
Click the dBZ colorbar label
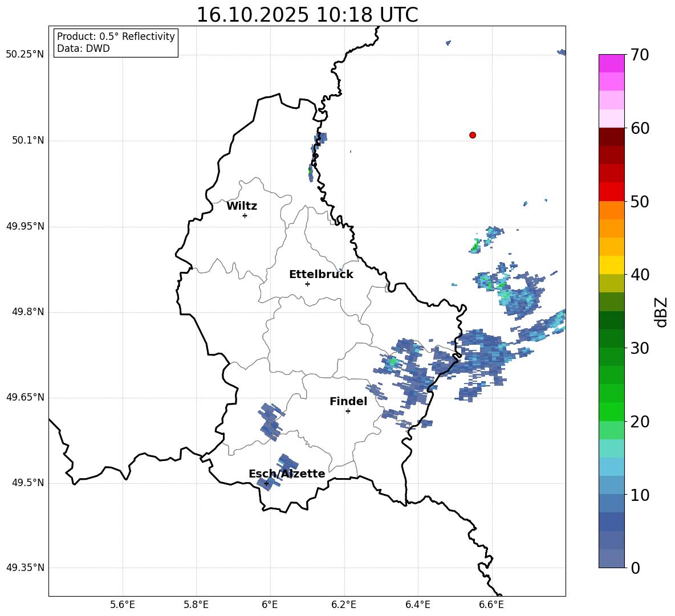coord(662,312)
